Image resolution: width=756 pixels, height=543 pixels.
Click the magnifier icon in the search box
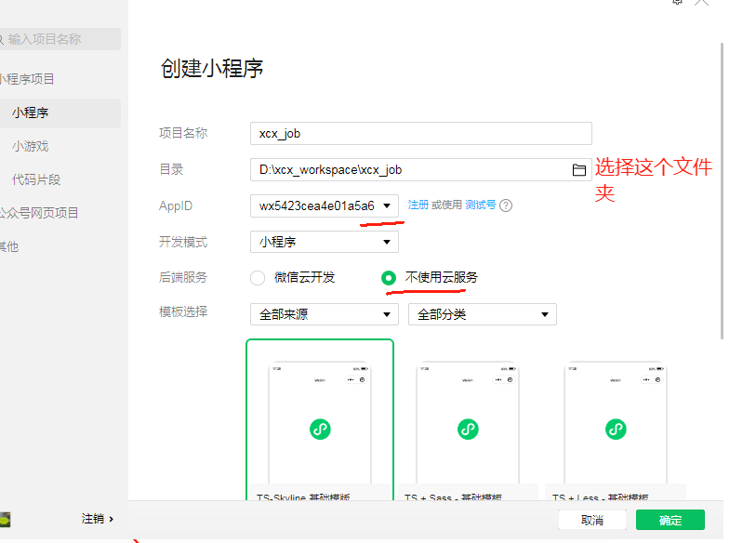click(x=2, y=39)
